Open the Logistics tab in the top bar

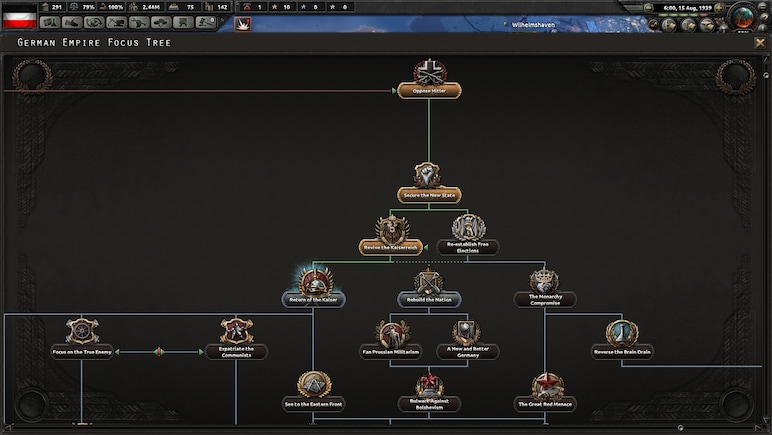[x=183, y=22]
